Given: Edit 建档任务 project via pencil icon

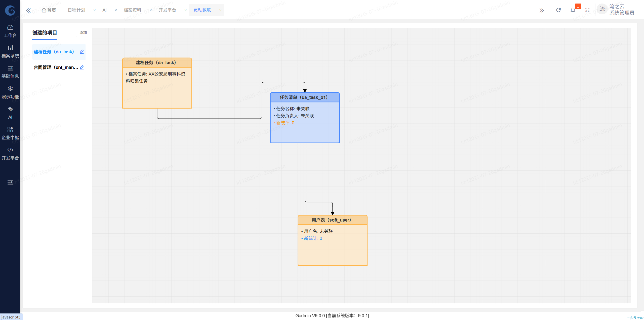Looking at the screenshot, I should tap(82, 52).
